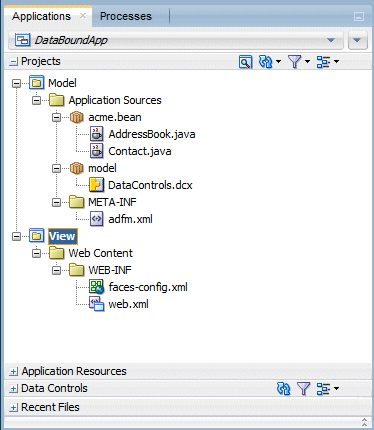Viewport: 374px width, 430px height.
Task: Click the Model project icon
Action: click(36, 83)
